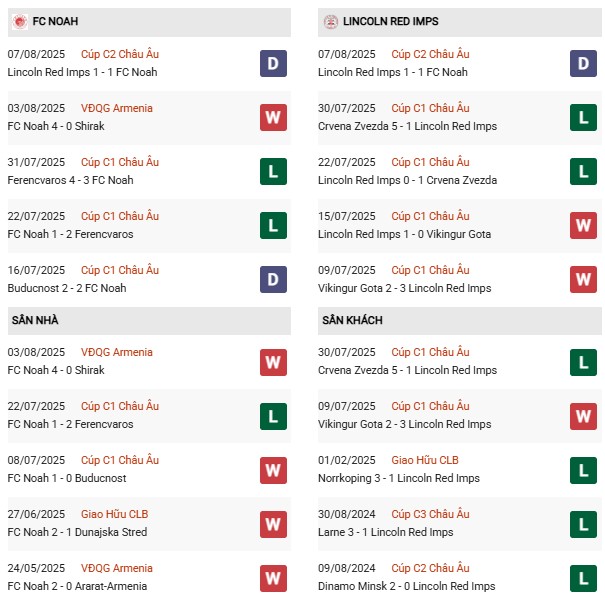The width and height of the screenshot is (605, 601).
Task: Click the FC Noah team logo
Action: (20, 21)
